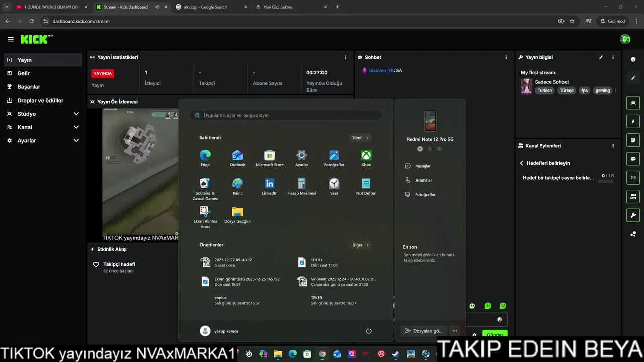This screenshot has width=644, height=362.
Task: Click the three-dots cluster icon in right rail
Action: click(x=633, y=234)
